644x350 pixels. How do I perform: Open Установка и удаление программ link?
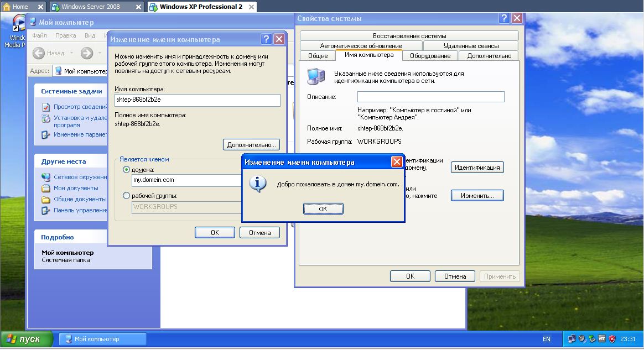81,122
